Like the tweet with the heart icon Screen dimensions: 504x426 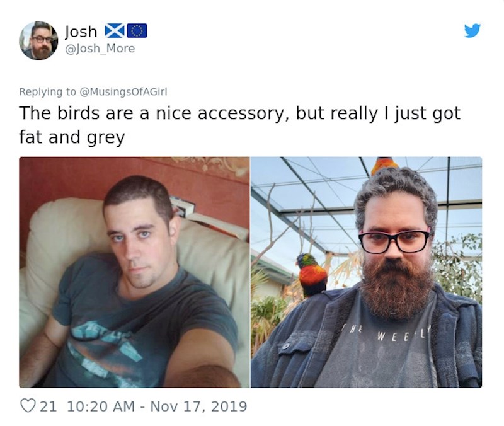(28, 406)
